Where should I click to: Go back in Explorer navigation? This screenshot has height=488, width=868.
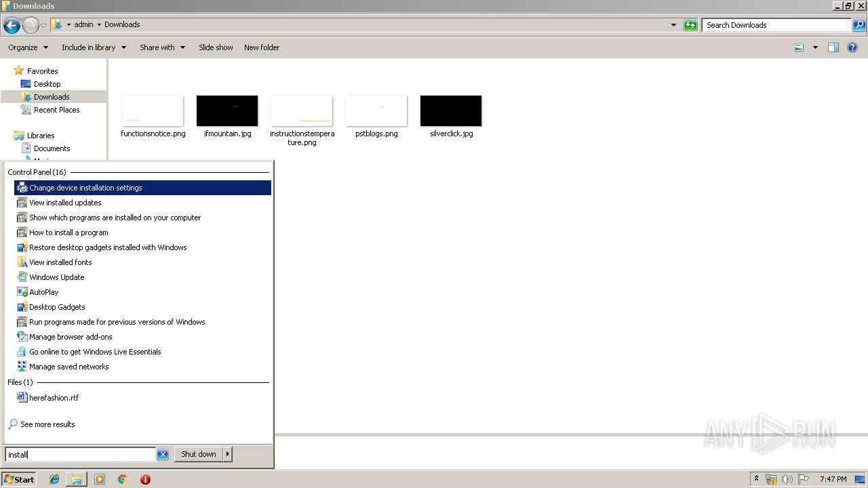point(12,26)
